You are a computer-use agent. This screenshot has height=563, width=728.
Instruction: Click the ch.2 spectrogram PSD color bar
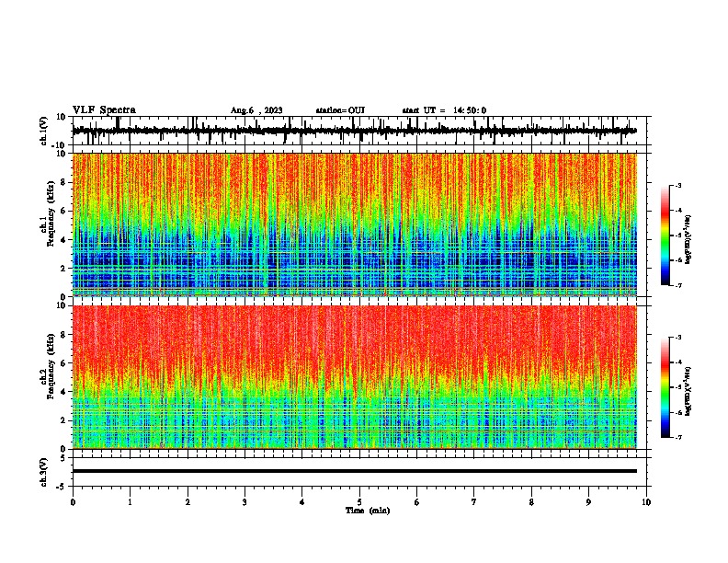pos(665,387)
